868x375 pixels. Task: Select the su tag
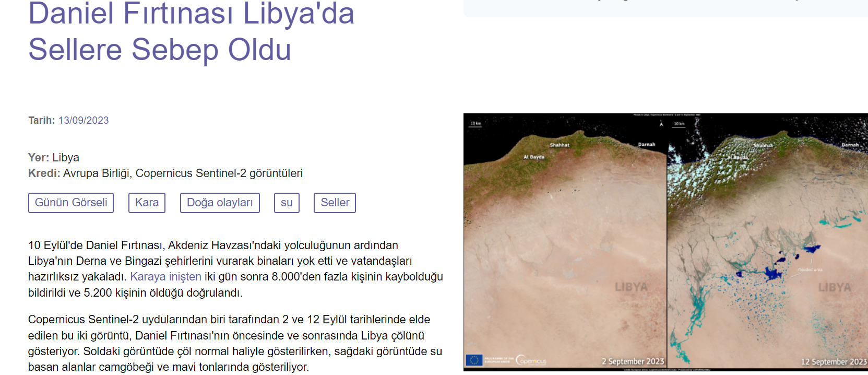click(287, 203)
